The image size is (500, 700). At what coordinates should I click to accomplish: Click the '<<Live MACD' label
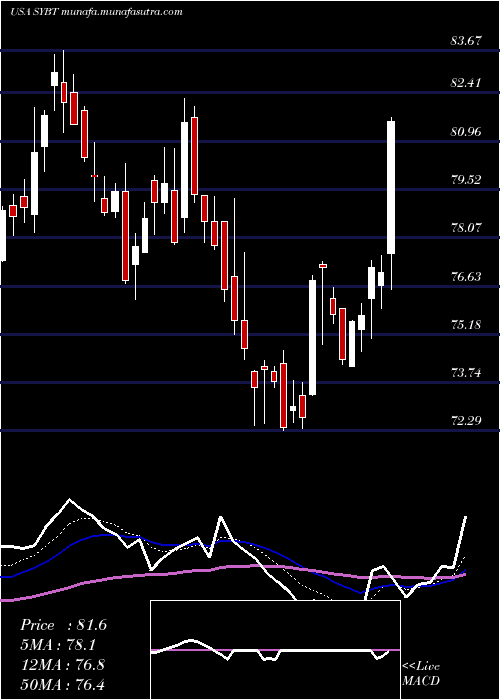coord(421,673)
